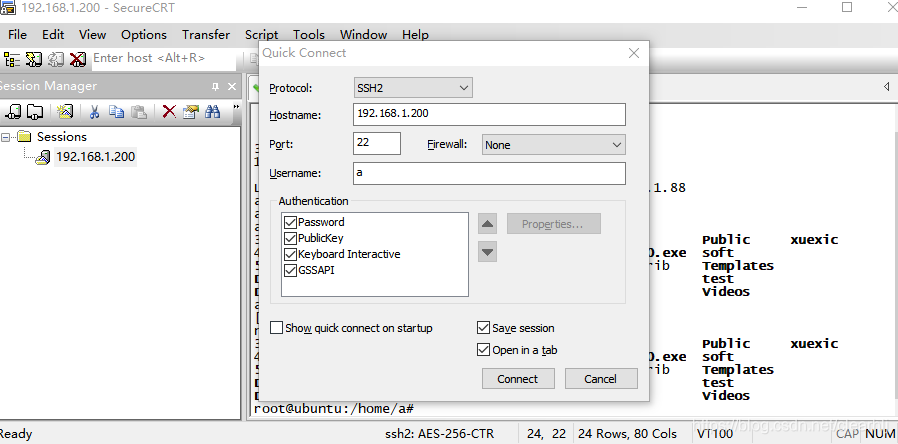Click the New Session icon
The height and width of the screenshot is (444, 898).
point(65,111)
